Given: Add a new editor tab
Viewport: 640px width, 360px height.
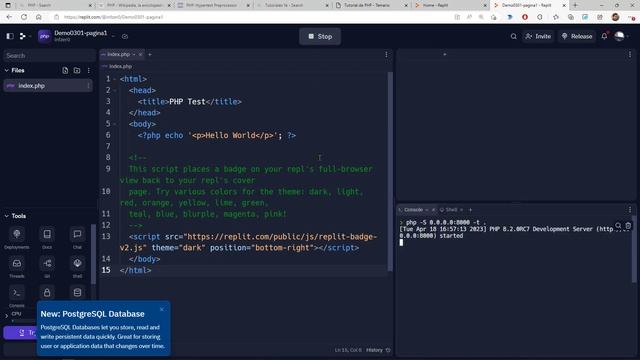Looking at the screenshot, I should [x=150, y=54].
